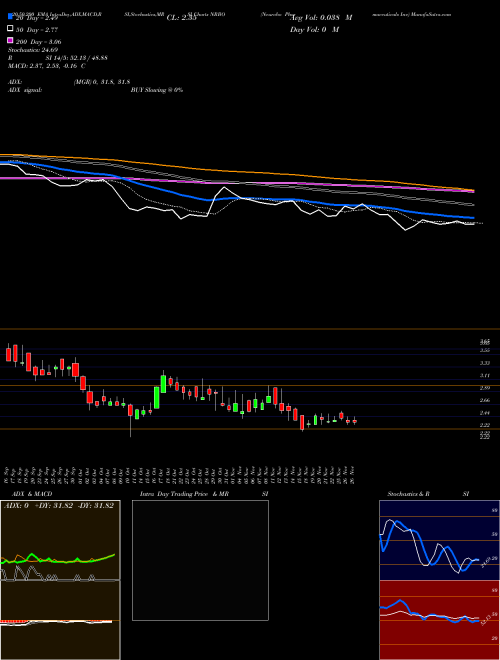Open the blue Stochastics chart panel

pos(439,540)
